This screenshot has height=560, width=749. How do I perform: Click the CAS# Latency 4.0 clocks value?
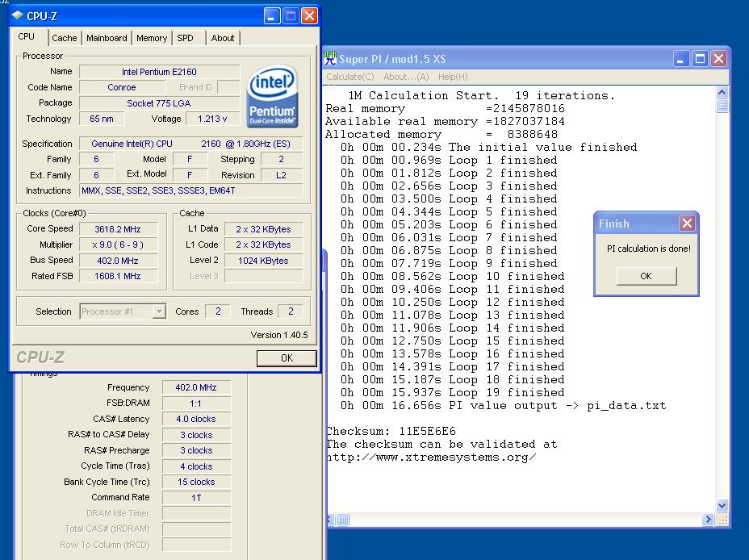(x=196, y=419)
